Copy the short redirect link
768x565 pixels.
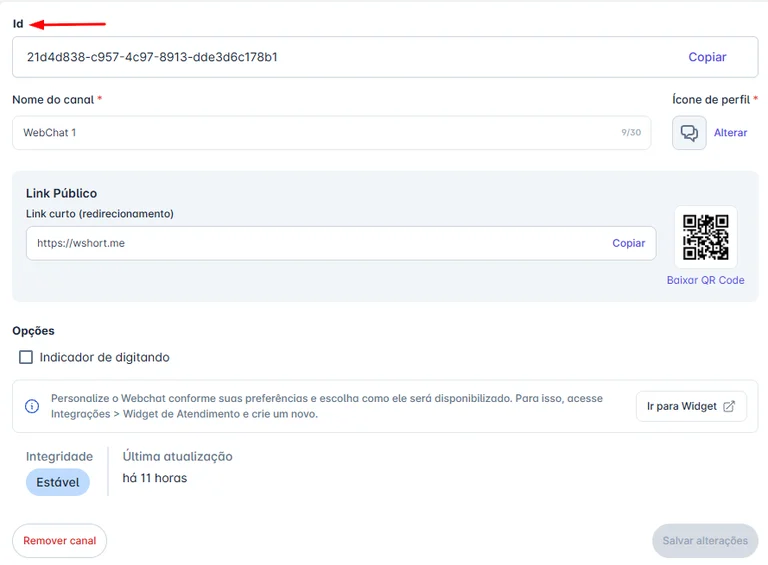628,243
